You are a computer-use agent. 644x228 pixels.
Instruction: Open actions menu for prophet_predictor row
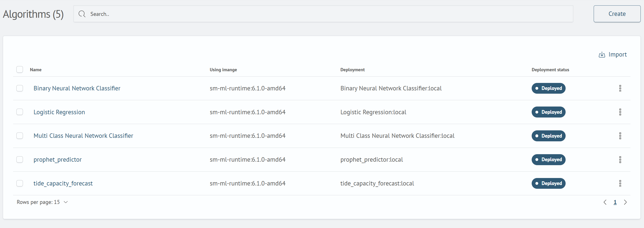click(620, 160)
